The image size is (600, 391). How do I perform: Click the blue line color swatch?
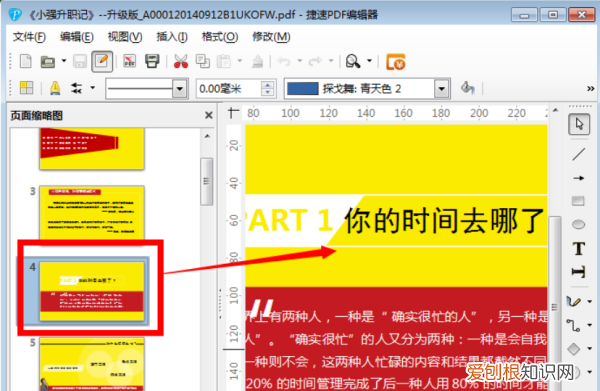point(302,89)
